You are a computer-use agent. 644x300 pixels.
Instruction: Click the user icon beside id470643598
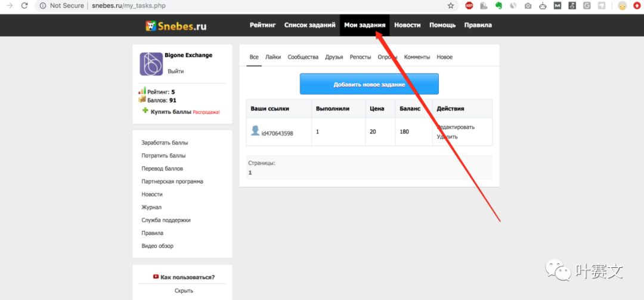tap(255, 131)
